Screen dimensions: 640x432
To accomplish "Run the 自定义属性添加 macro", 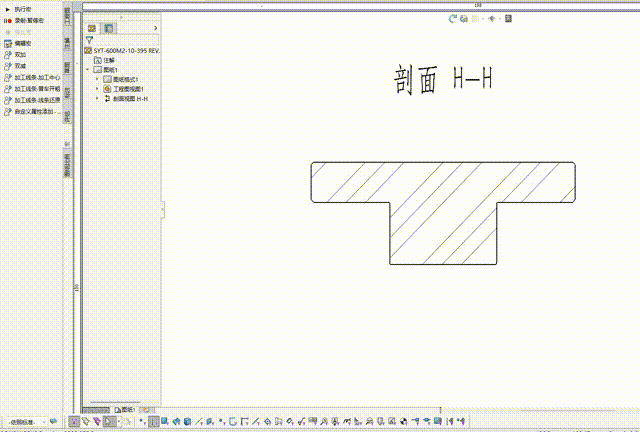I will (32, 111).
